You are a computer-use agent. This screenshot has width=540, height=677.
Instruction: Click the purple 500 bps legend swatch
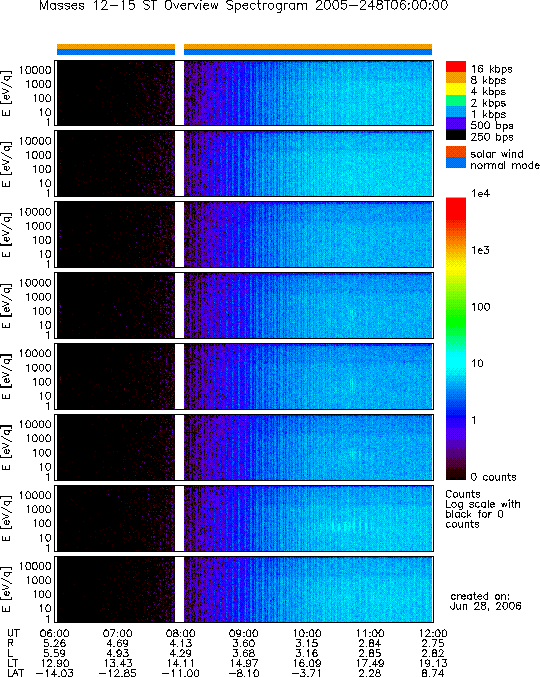tap(456, 123)
